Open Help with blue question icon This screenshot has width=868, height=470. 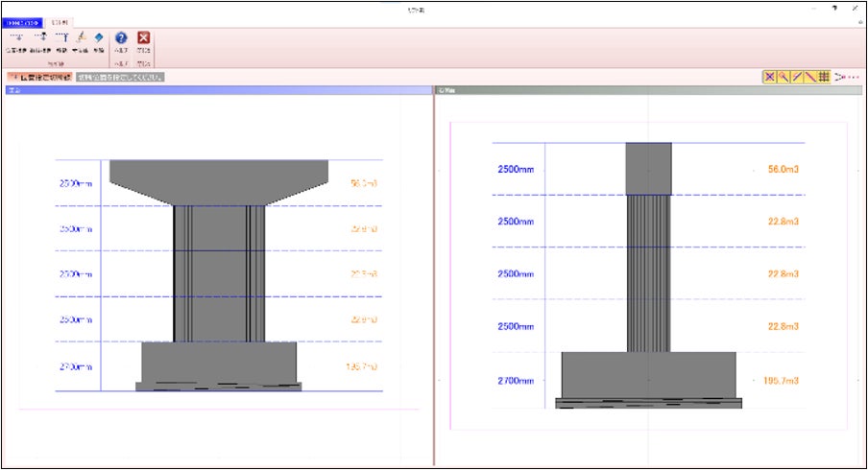pyautogui.click(x=121, y=39)
